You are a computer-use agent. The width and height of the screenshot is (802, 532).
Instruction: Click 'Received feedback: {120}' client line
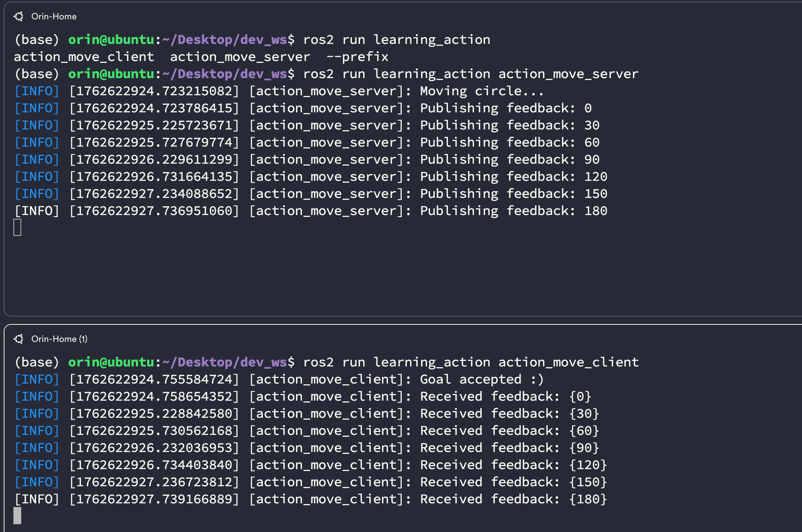[513, 465]
